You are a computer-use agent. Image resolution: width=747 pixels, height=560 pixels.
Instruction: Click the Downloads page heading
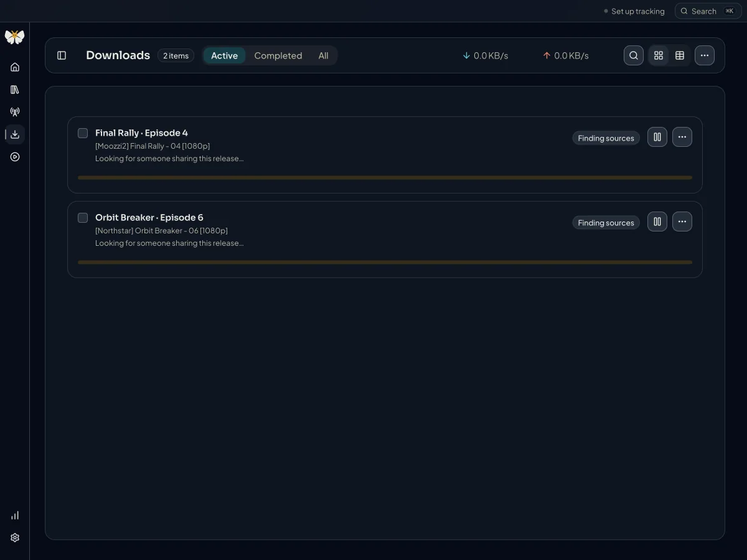(118, 55)
